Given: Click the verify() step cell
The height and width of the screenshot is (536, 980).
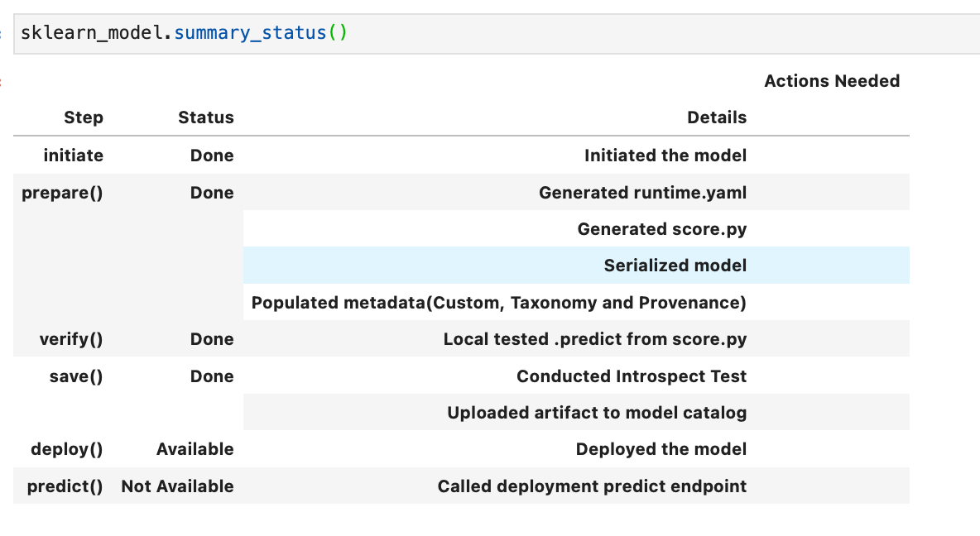Looking at the screenshot, I should coord(70,339).
